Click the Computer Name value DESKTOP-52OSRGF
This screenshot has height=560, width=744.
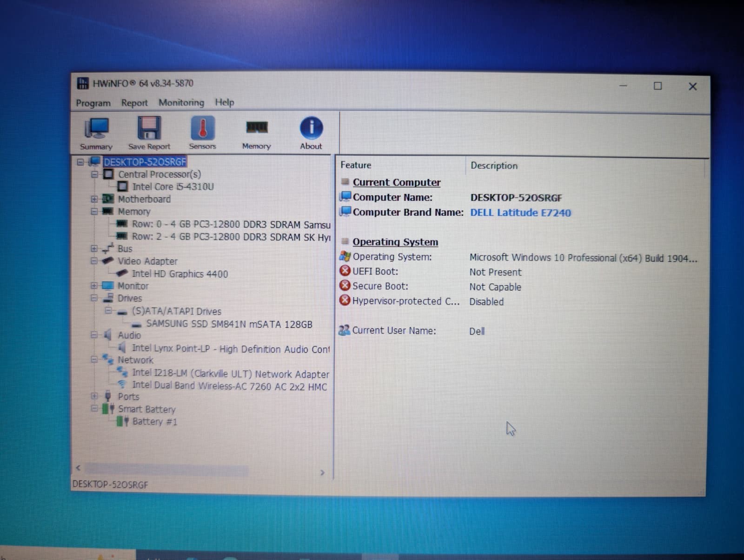click(516, 198)
